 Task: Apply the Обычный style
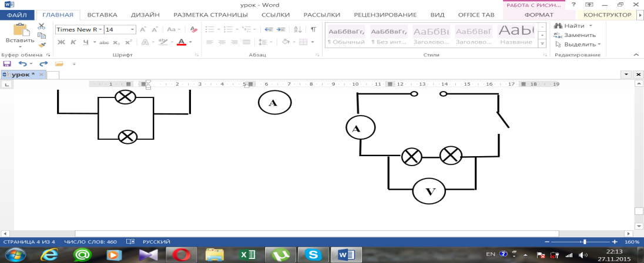(x=346, y=35)
